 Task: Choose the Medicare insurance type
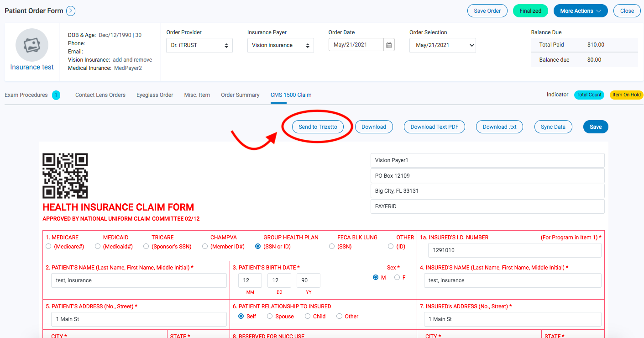tap(48, 246)
